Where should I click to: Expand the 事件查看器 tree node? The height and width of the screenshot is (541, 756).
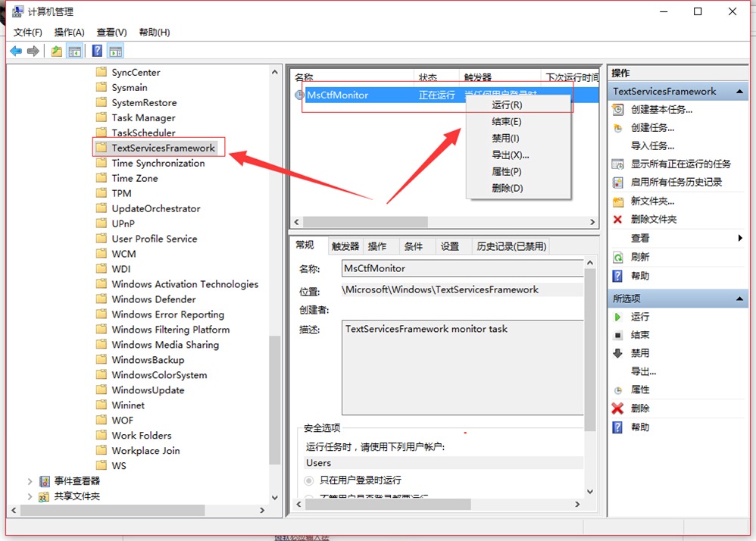30,481
